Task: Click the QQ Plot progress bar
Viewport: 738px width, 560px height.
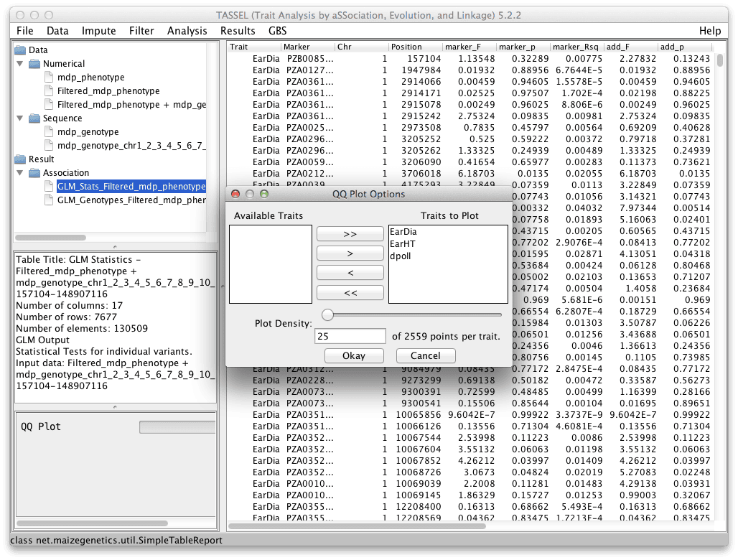Action: click(x=177, y=427)
